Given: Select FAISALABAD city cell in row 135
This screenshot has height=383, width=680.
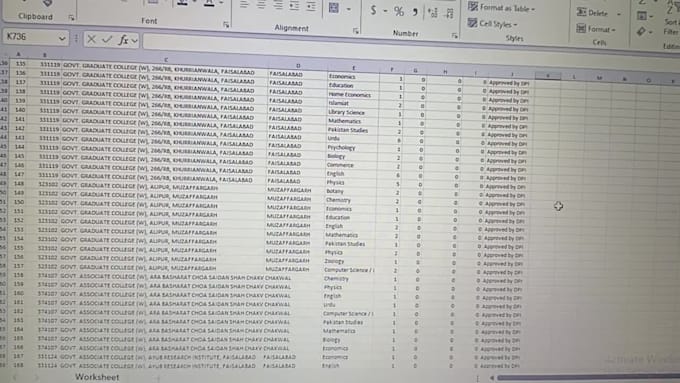Looking at the screenshot, I should point(286,74).
